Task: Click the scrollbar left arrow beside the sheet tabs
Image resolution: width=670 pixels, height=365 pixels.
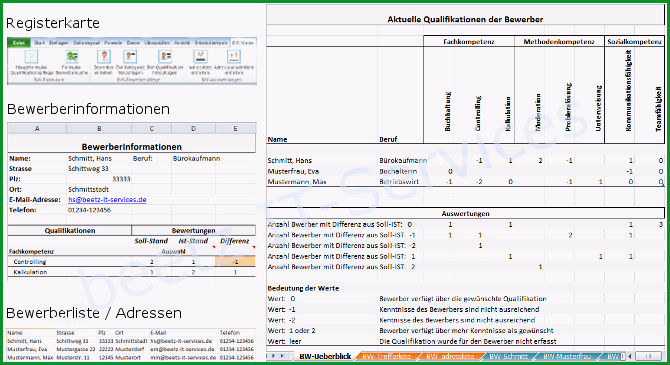Action: click(x=629, y=356)
